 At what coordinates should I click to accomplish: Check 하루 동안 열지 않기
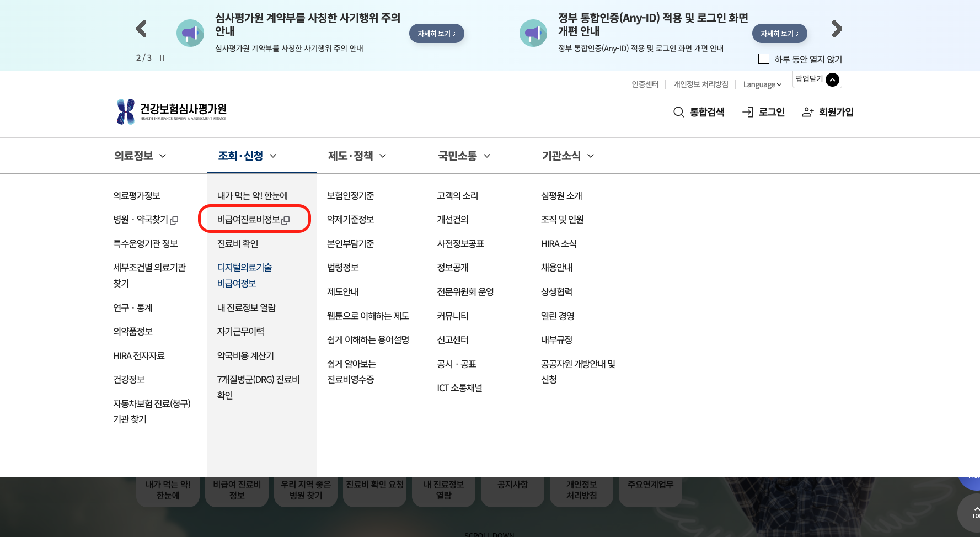pyautogui.click(x=764, y=59)
